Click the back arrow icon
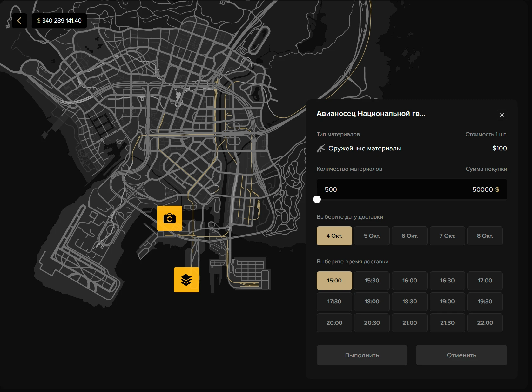This screenshot has width=532, height=392. click(19, 21)
